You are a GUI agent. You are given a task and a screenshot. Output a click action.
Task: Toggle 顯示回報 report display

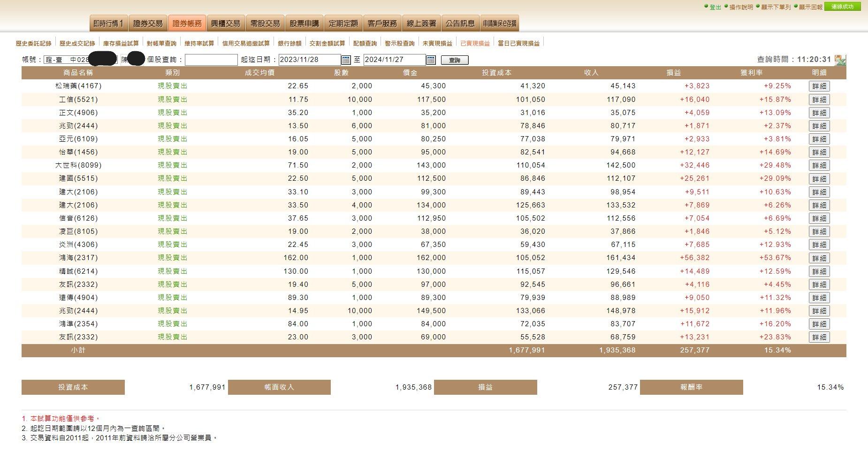[810, 7]
